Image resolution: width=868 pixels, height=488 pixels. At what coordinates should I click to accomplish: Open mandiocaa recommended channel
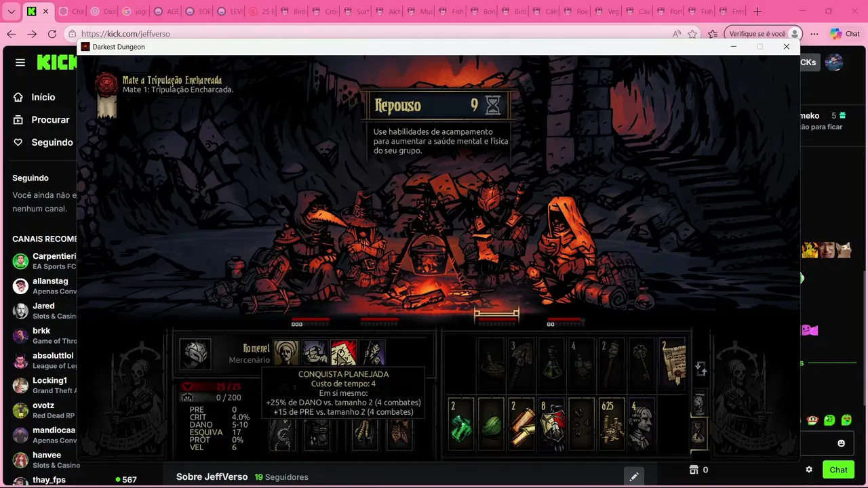[45, 435]
